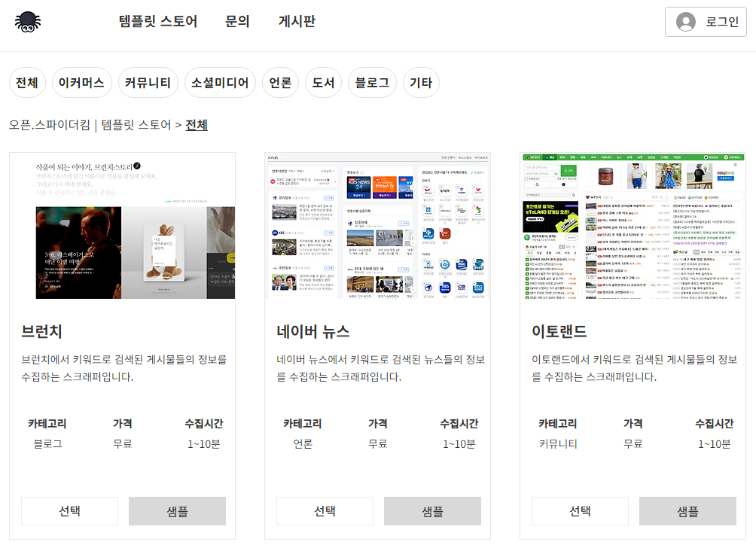
Task: Click the 오픈.스파이더킴 breadcrumb text
Action: 50,125
